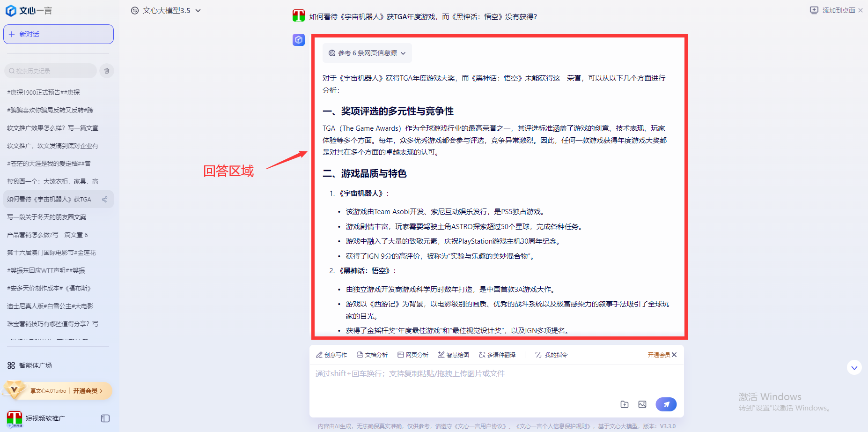Open history item 写一段关于冬天的朋友圈文案

point(47,217)
